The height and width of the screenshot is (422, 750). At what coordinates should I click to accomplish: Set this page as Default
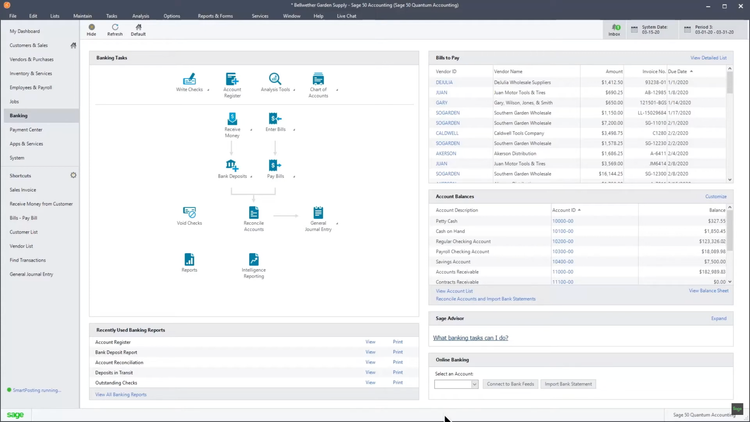point(138,30)
